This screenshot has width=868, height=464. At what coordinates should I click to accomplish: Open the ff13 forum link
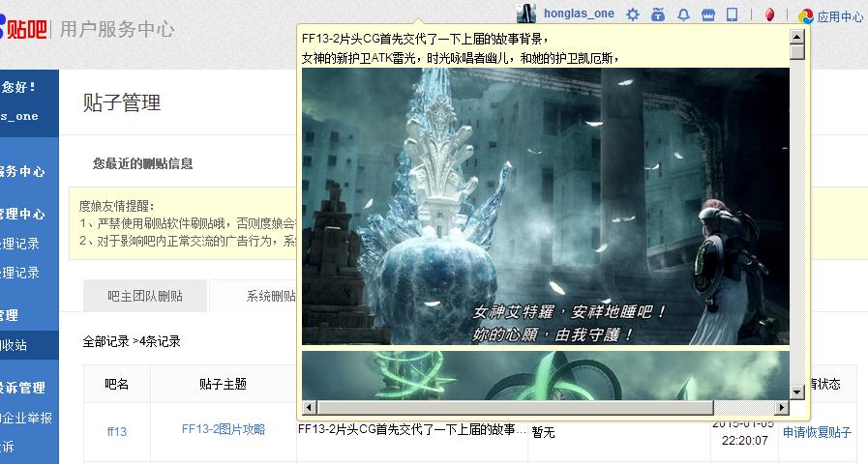[x=117, y=431]
